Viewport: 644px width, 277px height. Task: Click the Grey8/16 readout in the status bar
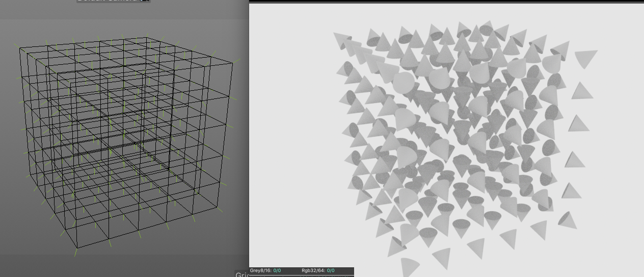tap(265, 270)
